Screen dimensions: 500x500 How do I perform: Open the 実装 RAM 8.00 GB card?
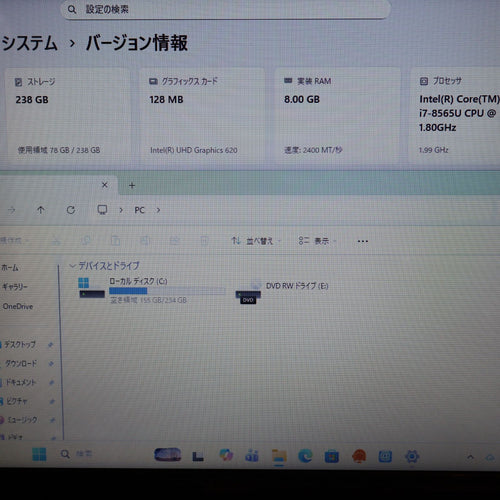pos(337,115)
